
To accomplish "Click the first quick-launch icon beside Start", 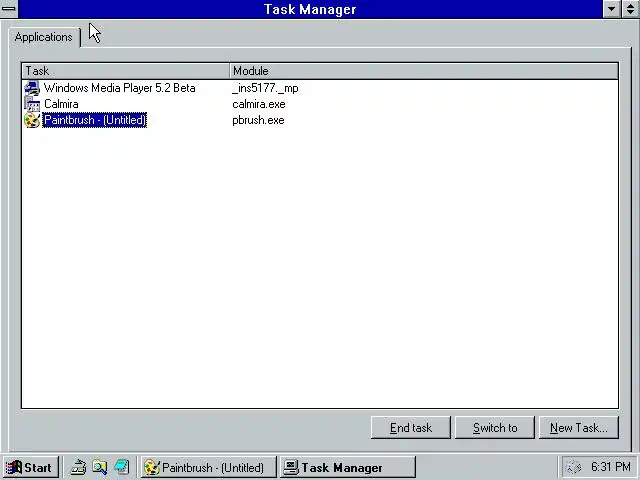I will pyautogui.click(x=78, y=467).
